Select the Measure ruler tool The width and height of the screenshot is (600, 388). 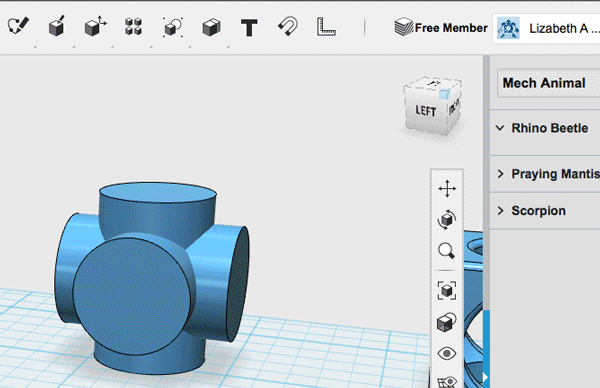326,27
